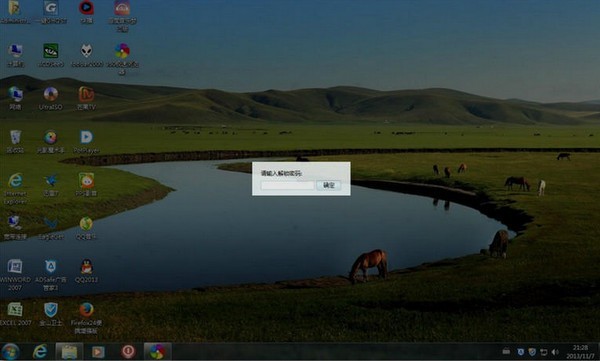Select the EXCEL 2007 desktop shortcut

coord(15,314)
